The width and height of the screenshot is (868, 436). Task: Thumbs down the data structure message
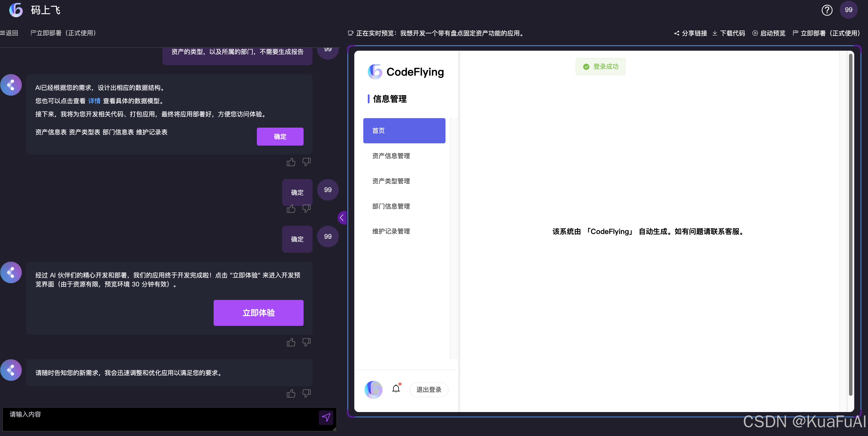pyautogui.click(x=306, y=162)
